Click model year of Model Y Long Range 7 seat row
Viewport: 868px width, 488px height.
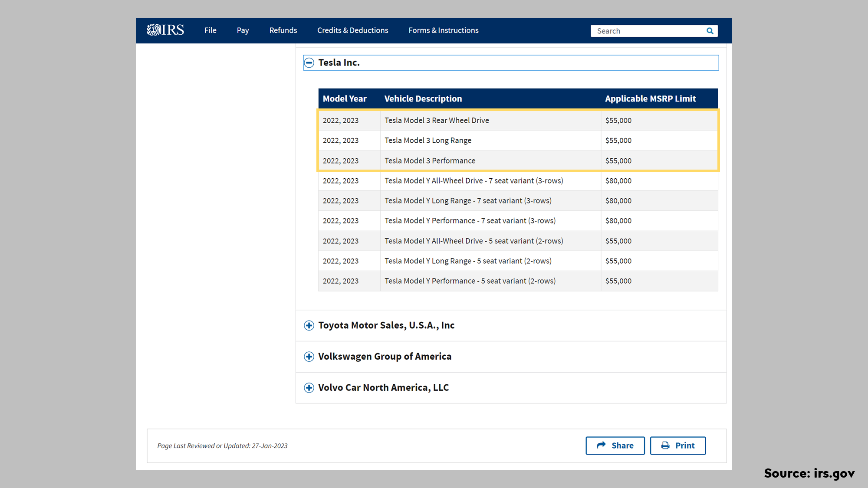(x=341, y=201)
